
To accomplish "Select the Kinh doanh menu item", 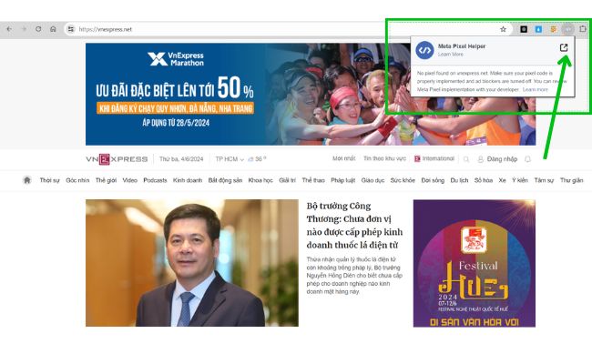I will pos(188,180).
